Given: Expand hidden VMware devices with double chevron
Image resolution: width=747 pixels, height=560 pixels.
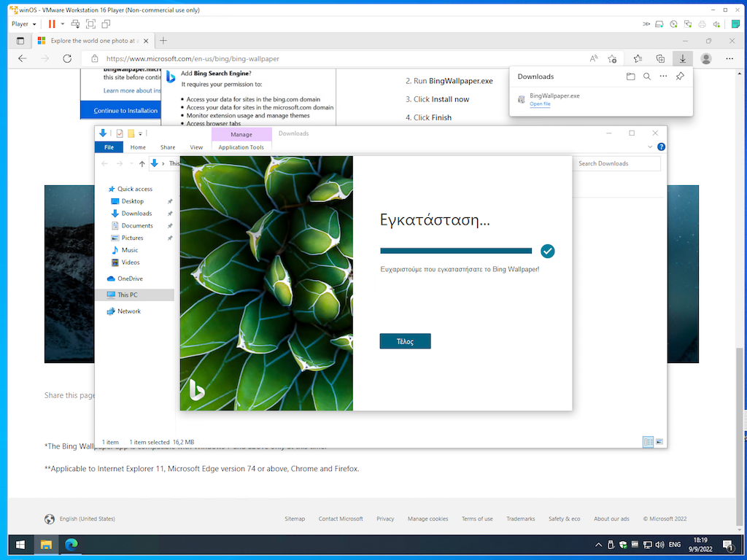Looking at the screenshot, I should point(646,24).
